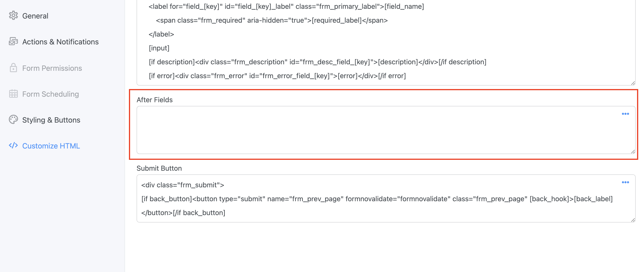Open the ellipsis menu on Submit Button box

pyautogui.click(x=625, y=182)
